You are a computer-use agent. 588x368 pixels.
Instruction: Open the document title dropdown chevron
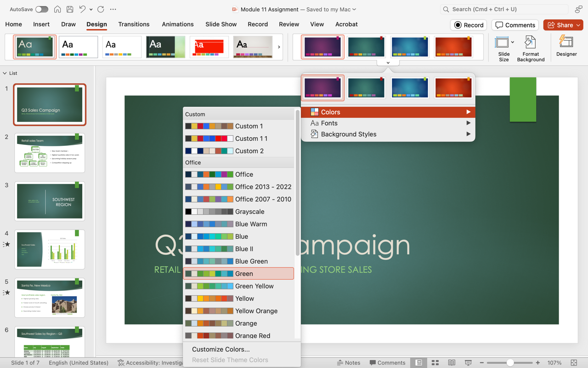(354, 9)
